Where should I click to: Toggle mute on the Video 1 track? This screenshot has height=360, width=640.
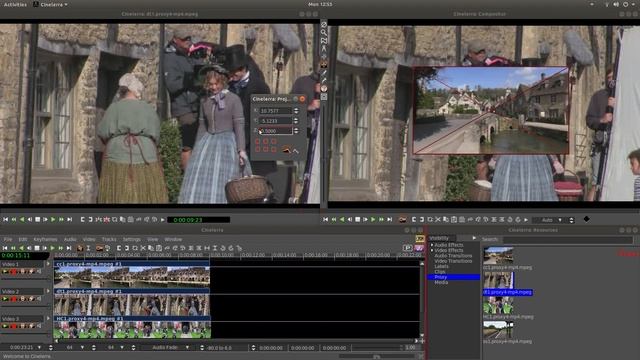(x=39, y=271)
